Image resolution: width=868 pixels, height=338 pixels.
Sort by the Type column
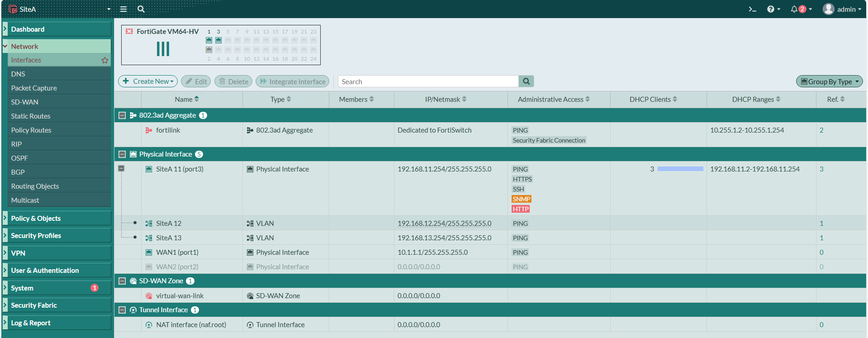(x=280, y=100)
